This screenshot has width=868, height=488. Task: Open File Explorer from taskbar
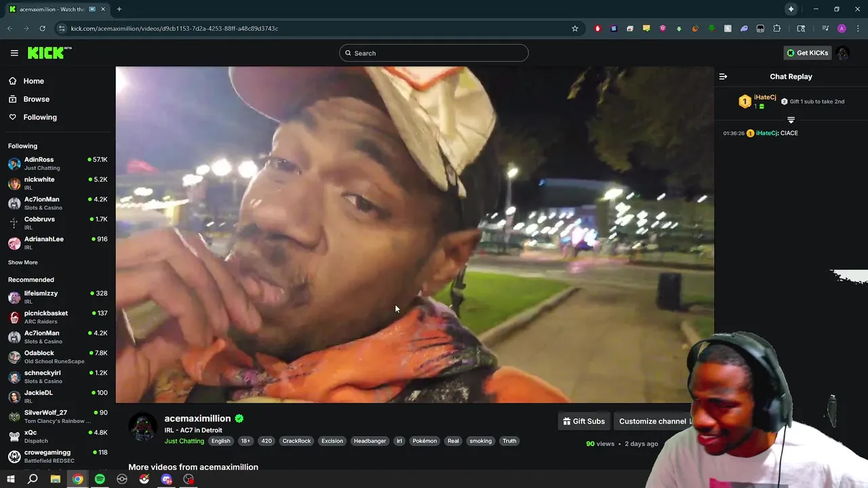pos(56,479)
